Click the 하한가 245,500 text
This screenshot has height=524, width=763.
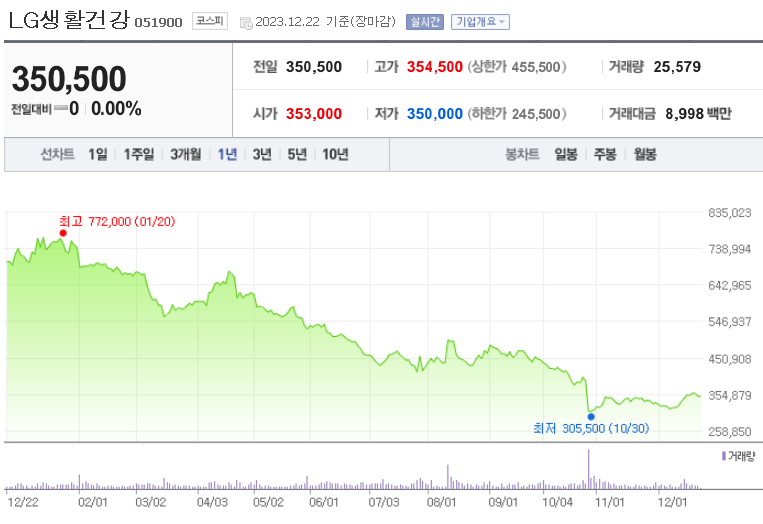517,114
